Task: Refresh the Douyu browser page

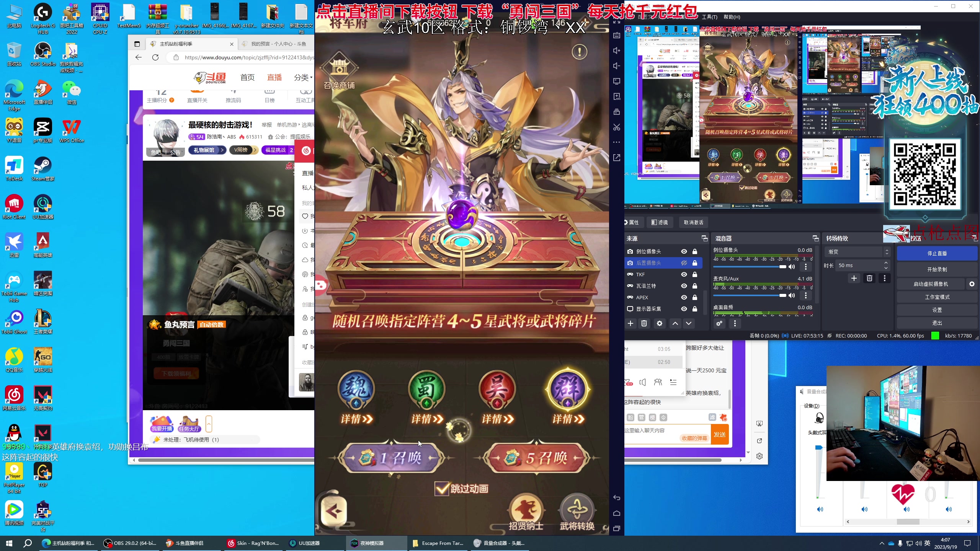Action: (x=155, y=57)
